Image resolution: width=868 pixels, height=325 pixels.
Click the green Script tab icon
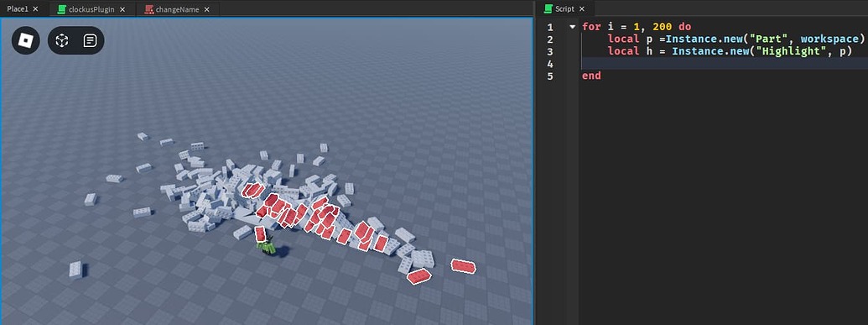(x=548, y=9)
